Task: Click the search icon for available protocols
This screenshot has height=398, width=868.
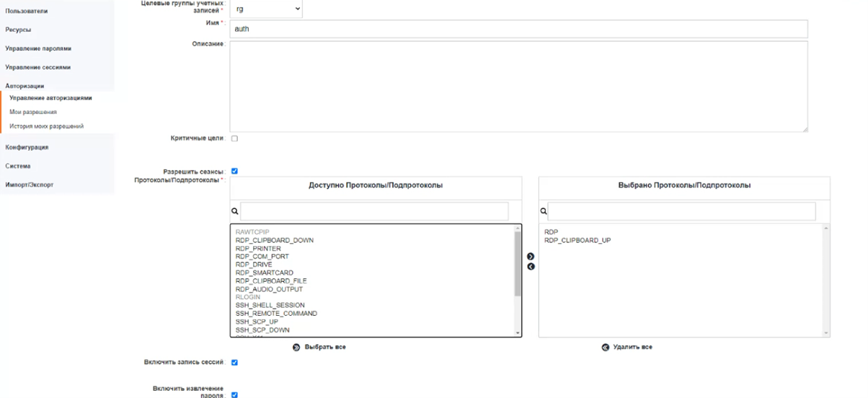Action: 234,212
